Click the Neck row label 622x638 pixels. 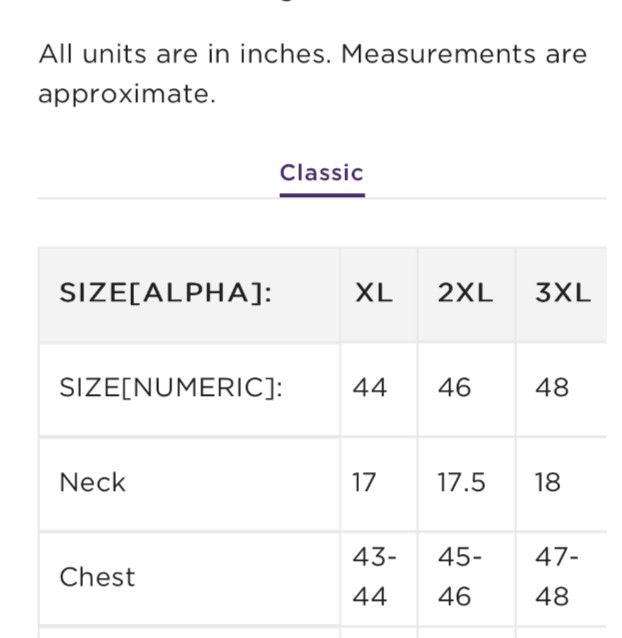[x=92, y=482]
